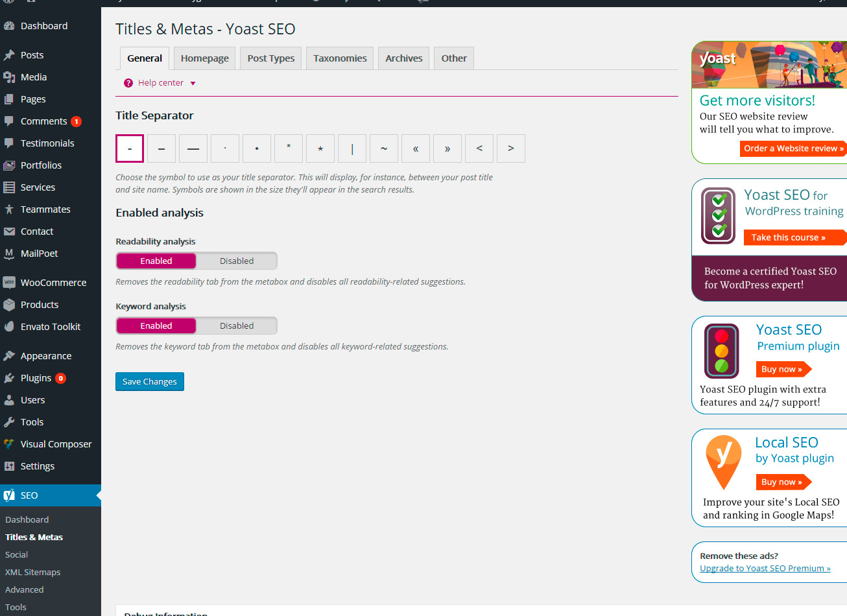Click the Visual Composer icon
This screenshot has height=616, width=847.
pyautogui.click(x=9, y=444)
